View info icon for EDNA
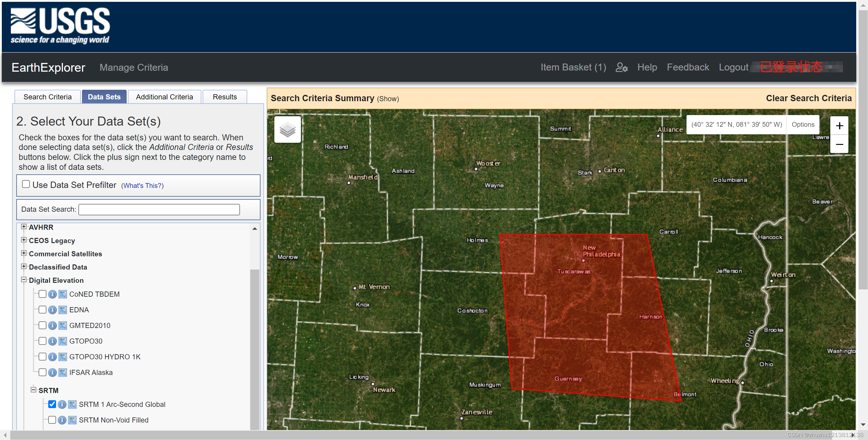868x440 pixels. (x=52, y=310)
